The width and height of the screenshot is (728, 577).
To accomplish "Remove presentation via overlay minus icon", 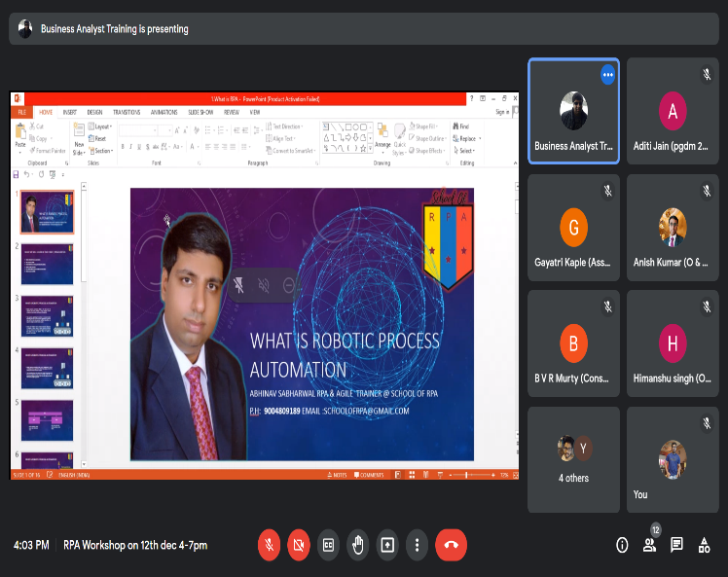I will [x=288, y=285].
